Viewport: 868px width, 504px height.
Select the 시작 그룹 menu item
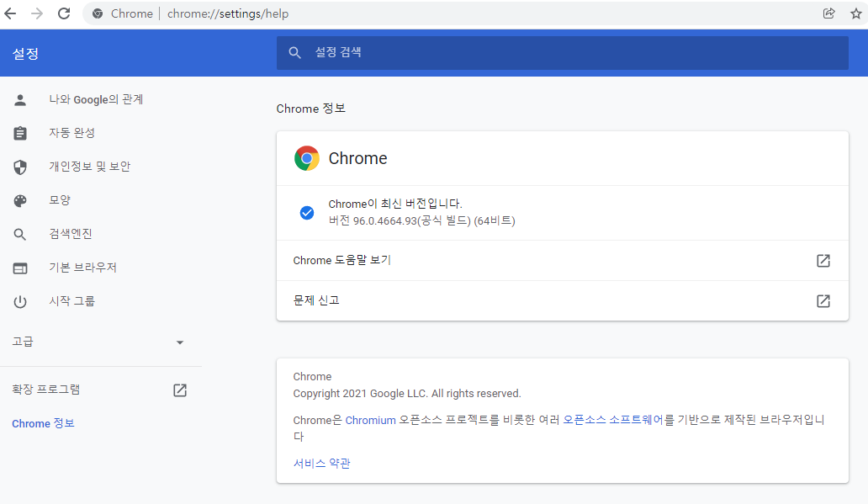[72, 301]
